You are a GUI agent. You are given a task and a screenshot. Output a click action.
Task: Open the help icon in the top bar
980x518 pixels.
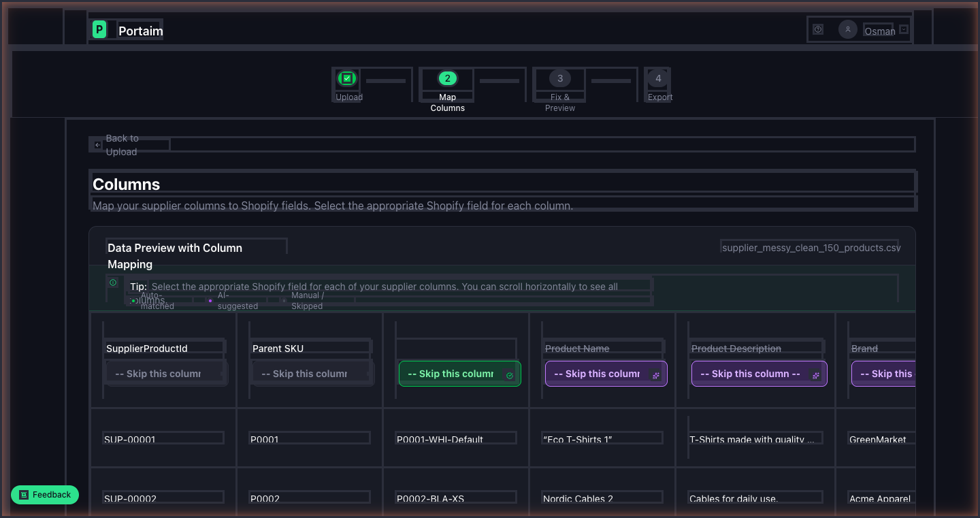click(x=819, y=29)
